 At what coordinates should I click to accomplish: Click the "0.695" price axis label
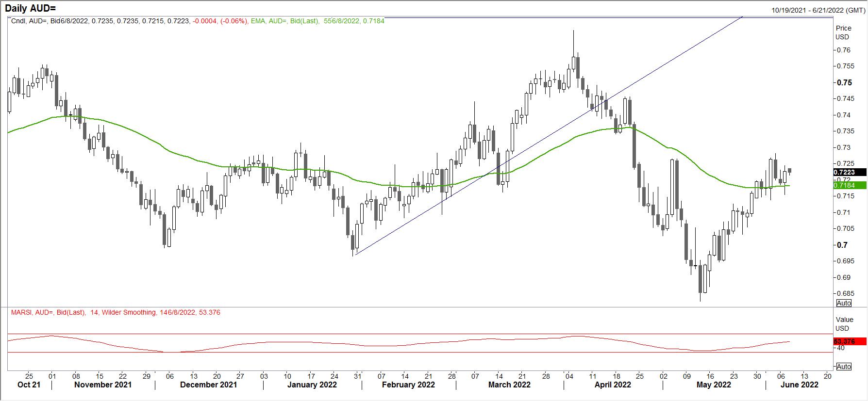point(846,261)
